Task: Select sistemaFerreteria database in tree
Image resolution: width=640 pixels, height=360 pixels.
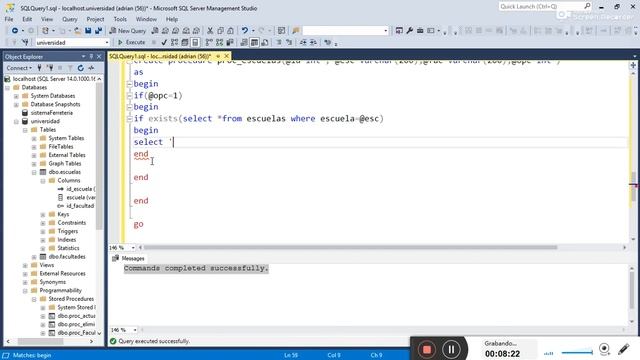Action: (51, 113)
